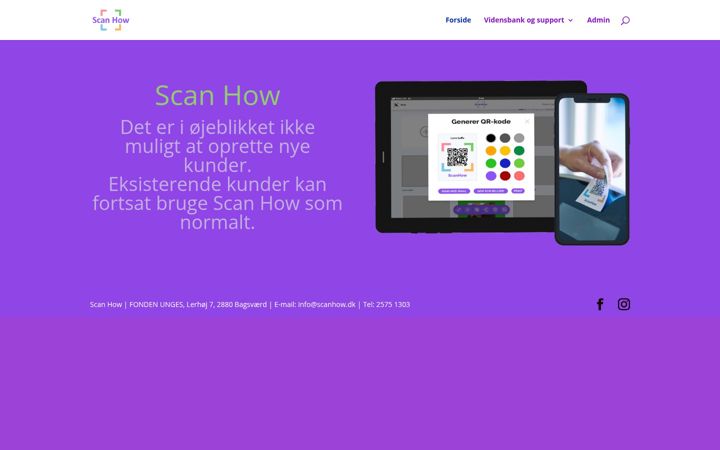The height and width of the screenshot is (450, 720).
Task: Click text 'Eksisterende kunder kan'
Action: (x=217, y=184)
